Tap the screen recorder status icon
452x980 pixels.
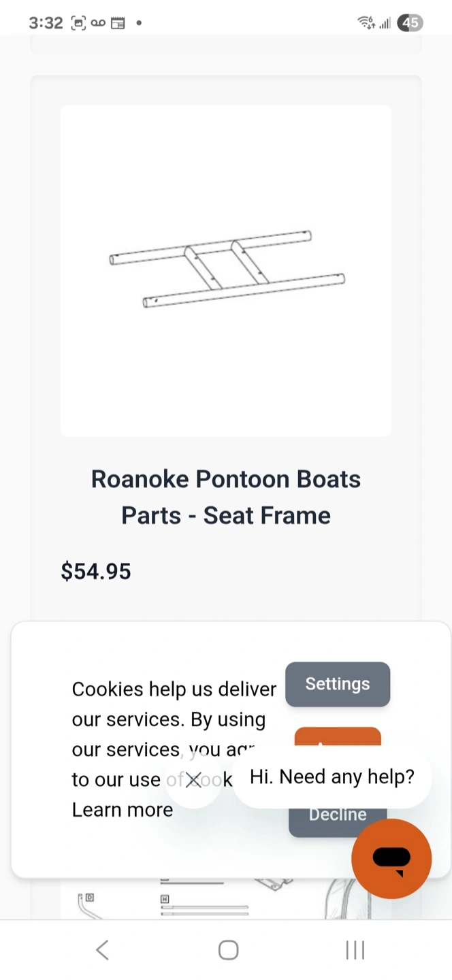tap(78, 23)
